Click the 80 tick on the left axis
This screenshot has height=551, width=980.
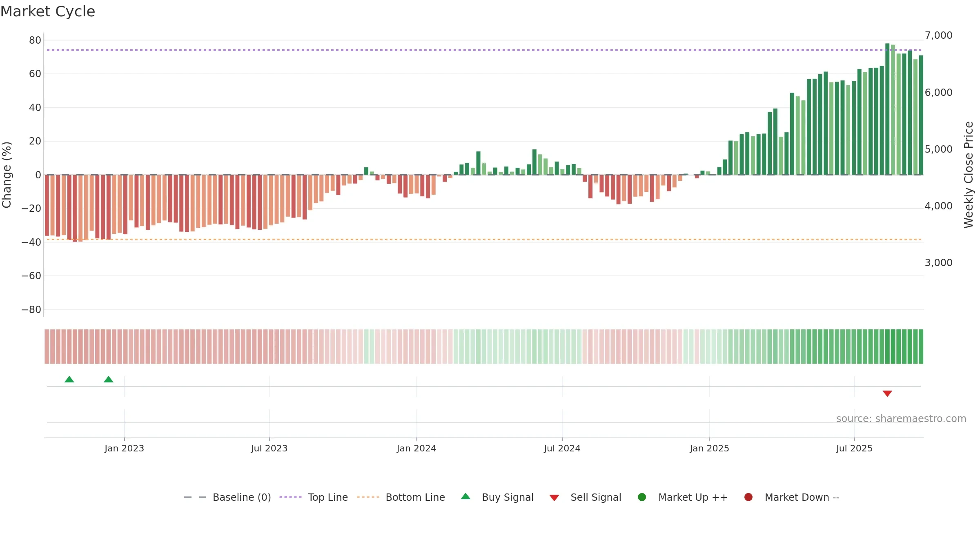coord(35,40)
